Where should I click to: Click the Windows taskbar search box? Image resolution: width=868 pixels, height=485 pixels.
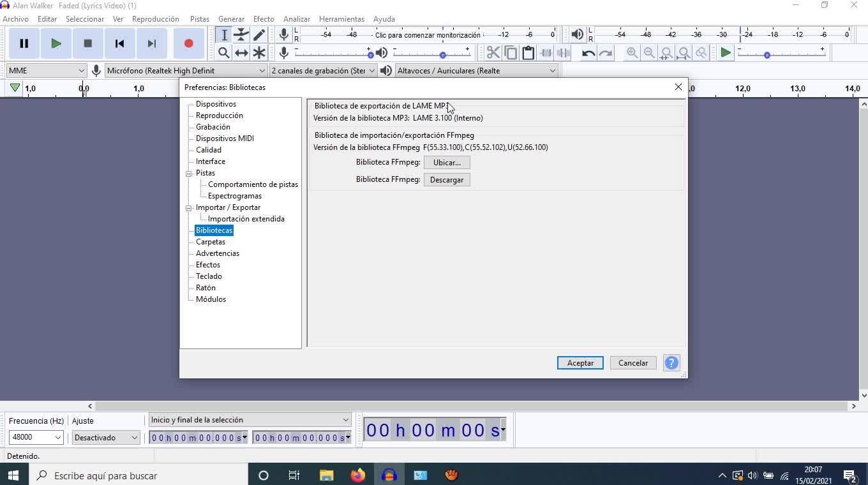137,475
